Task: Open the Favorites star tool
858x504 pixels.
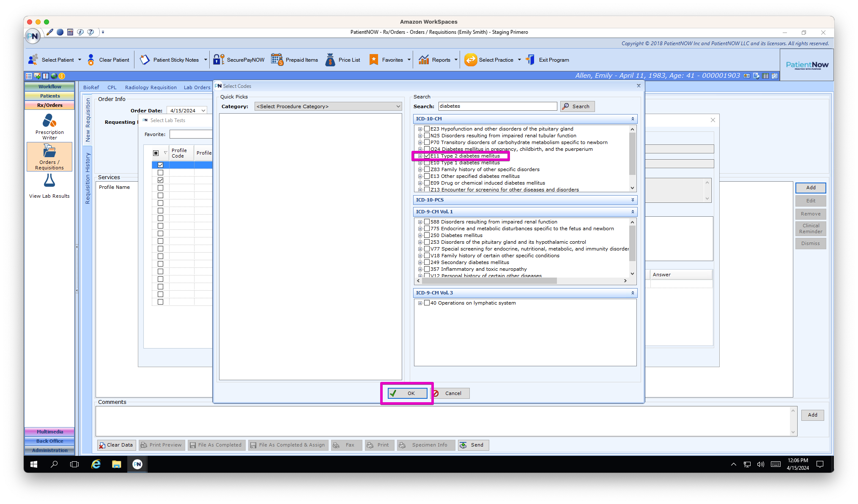Action: tap(386, 59)
